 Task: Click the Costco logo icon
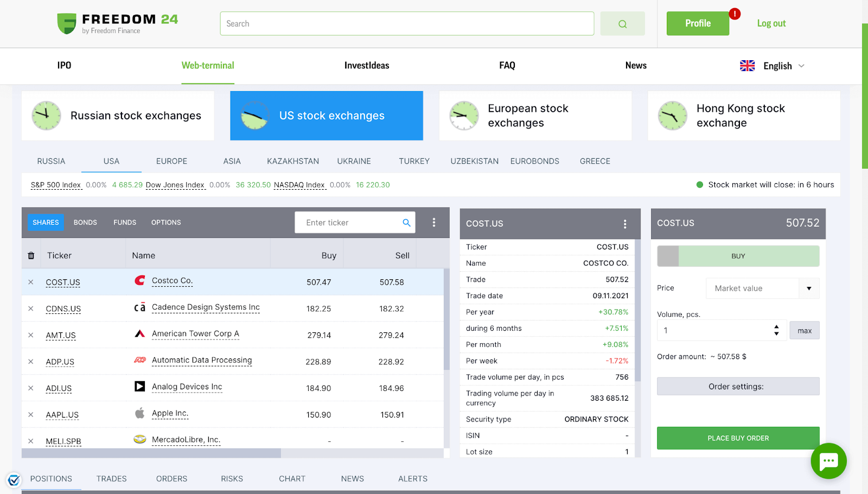(140, 280)
